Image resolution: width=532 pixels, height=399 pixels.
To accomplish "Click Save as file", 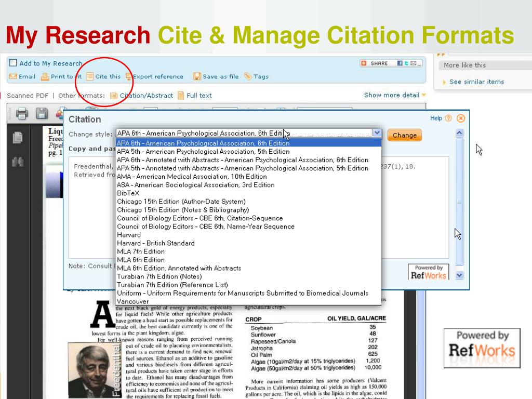I will [220, 76].
